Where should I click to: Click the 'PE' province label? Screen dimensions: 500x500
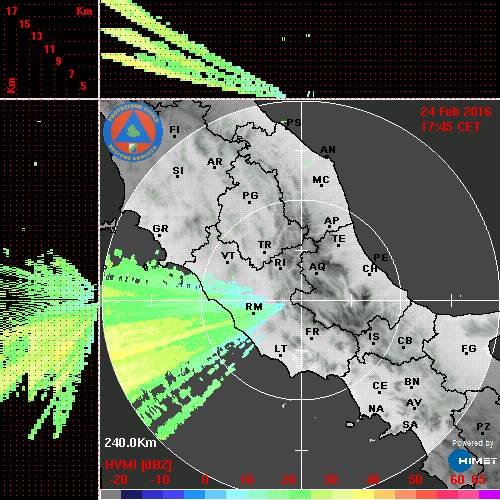381,257
